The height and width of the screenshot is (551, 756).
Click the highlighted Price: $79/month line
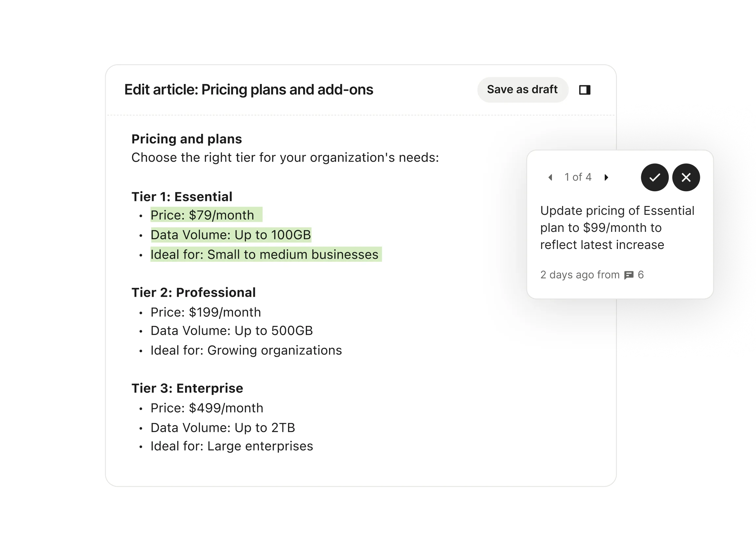[206, 215]
